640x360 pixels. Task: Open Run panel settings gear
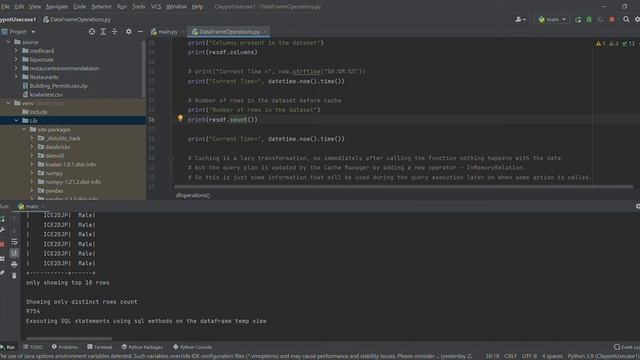click(x=638, y=207)
